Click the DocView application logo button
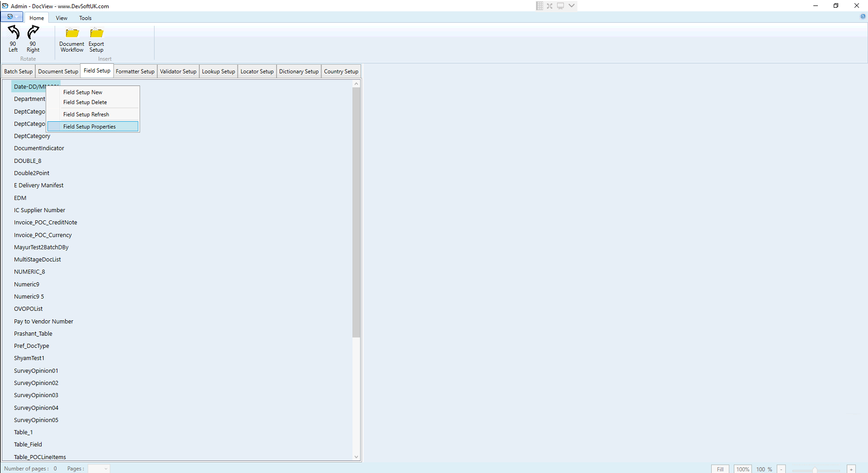This screenshot has width=868, height=473. point(9,16)
